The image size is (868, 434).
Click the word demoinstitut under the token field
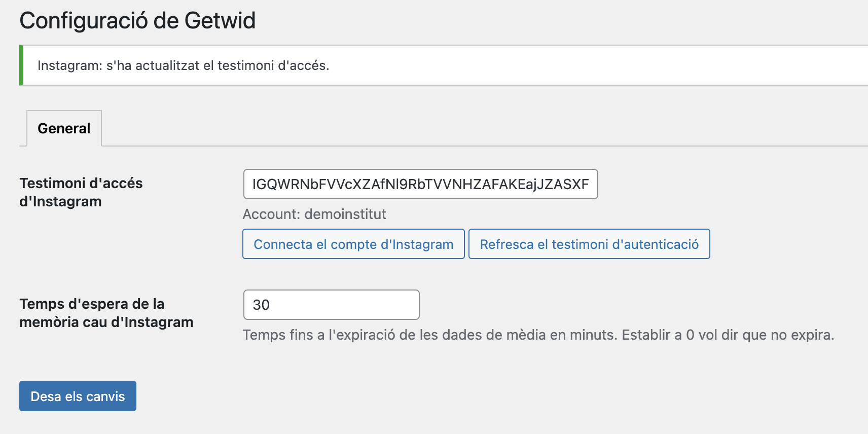coord(345,214)
